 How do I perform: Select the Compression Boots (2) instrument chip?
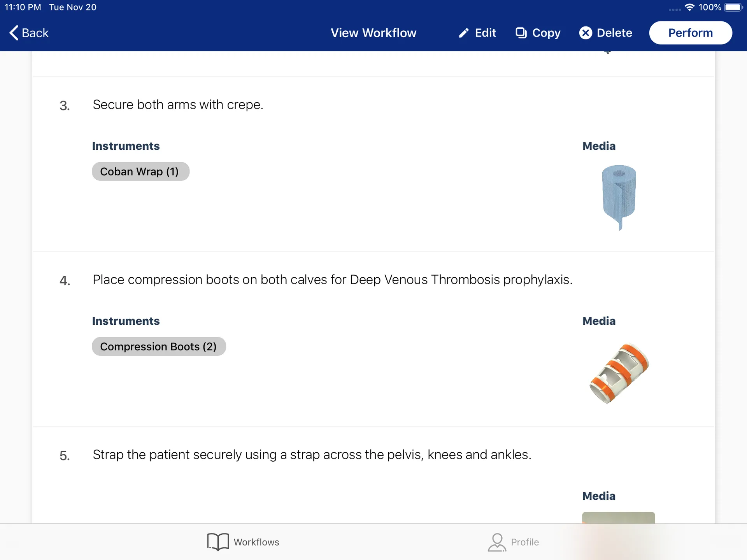pos(159,346)
